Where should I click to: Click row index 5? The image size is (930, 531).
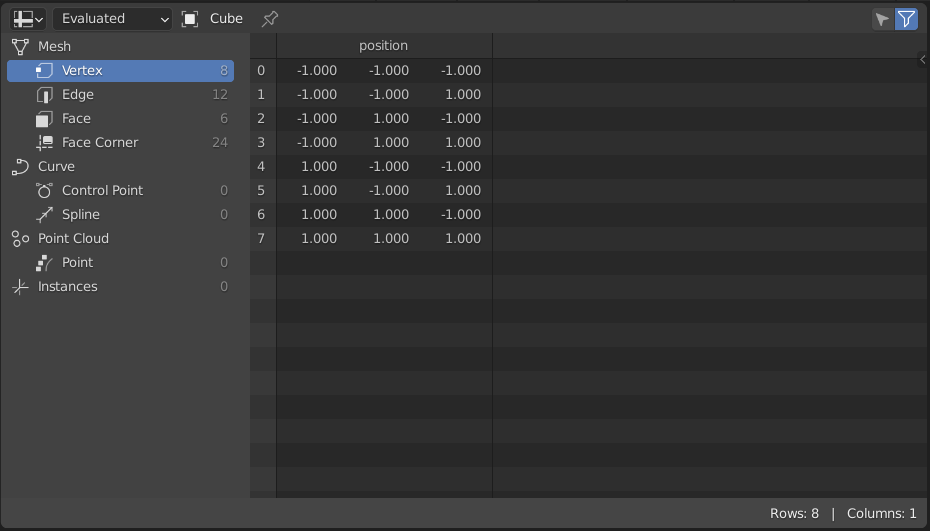click(x=261, y=190)
